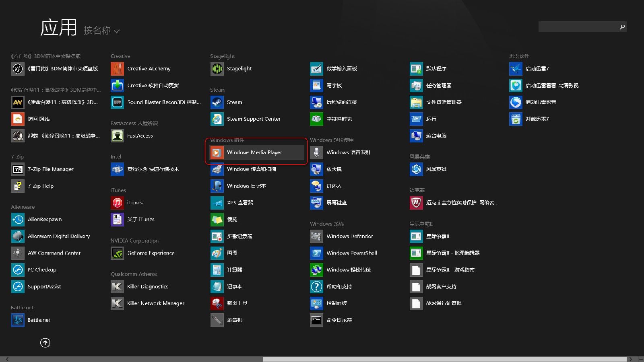Open Windows Media Player
Screen dimensions: 644x362
[257, 152]
